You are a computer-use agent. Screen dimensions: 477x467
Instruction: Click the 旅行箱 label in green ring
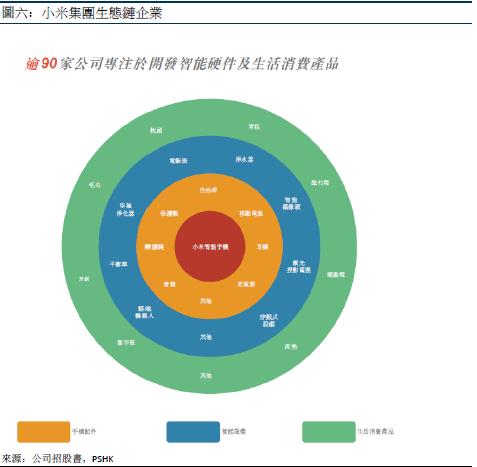[x=320, y=183]
